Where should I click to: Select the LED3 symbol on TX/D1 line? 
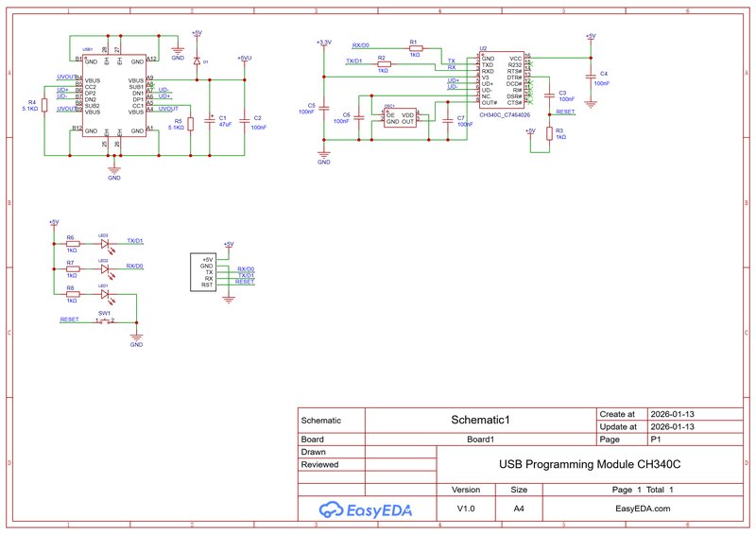tap(107, 245)
